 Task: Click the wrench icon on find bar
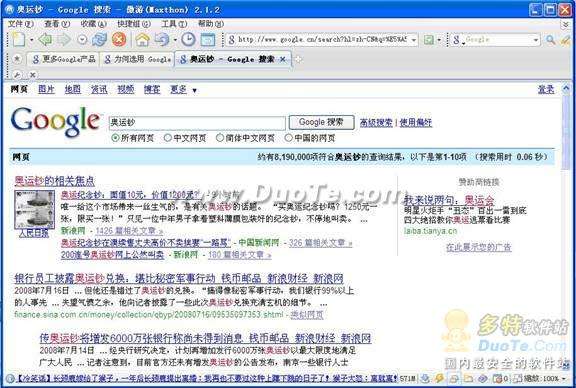pyautogui.click(x=17, y=75)
